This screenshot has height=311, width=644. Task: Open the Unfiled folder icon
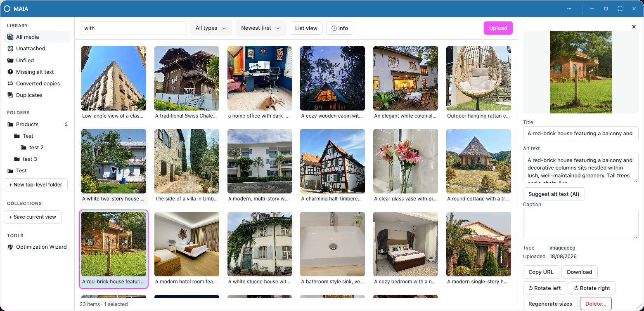[10, 60]
